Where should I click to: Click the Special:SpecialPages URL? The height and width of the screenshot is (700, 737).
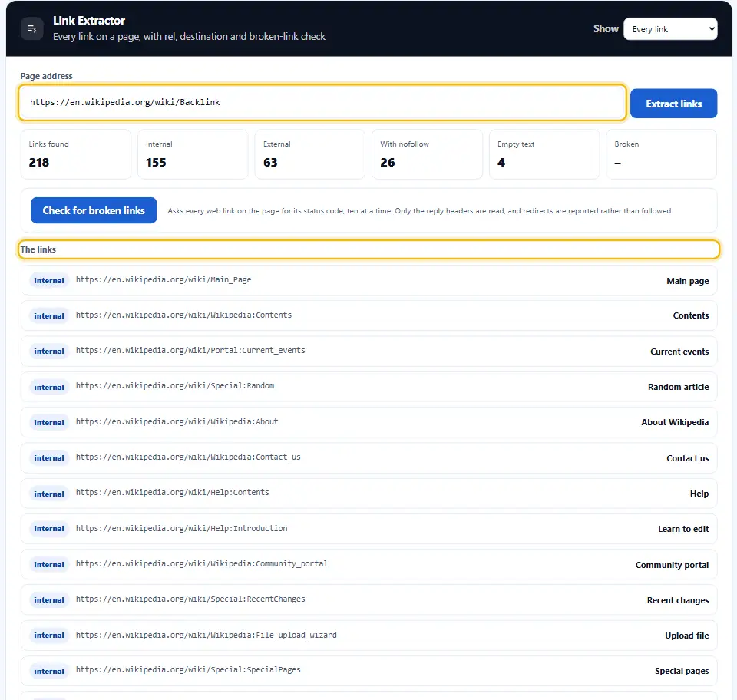click(188, 670)
